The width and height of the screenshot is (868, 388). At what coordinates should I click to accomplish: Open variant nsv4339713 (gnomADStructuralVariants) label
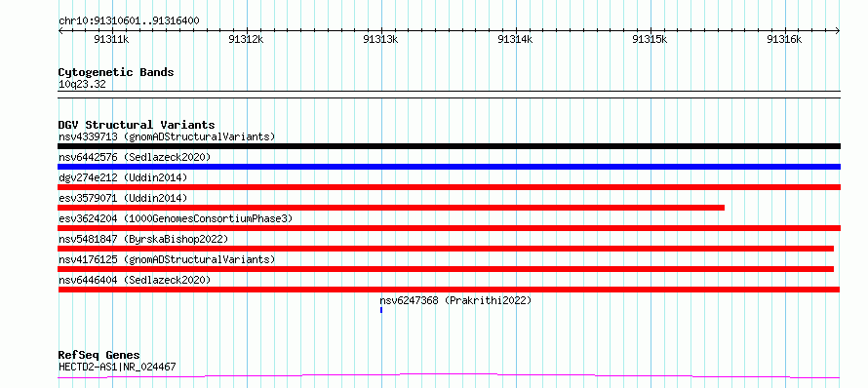coord(167,136)
